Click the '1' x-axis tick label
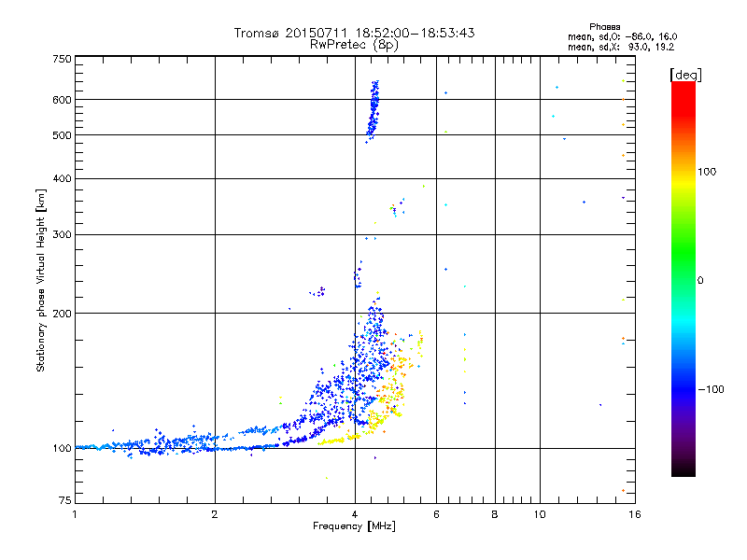 point(75,514)
